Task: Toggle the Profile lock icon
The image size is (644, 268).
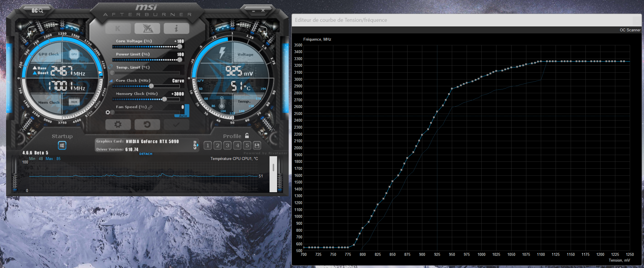Action: tap(247, 136)
